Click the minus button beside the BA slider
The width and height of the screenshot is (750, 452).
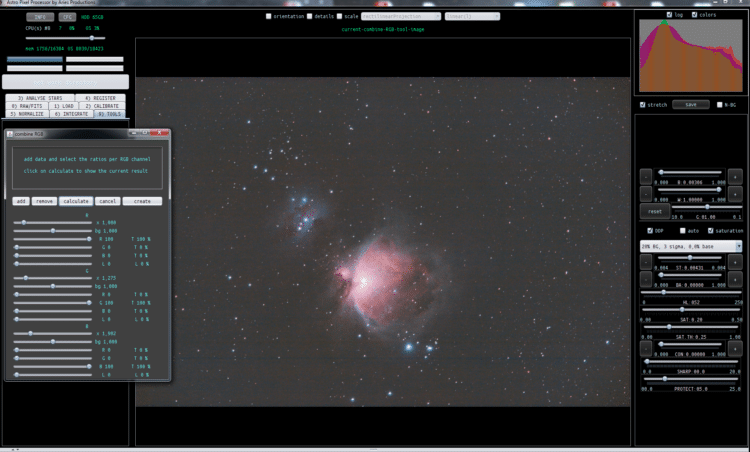click(x=646, y=279)
